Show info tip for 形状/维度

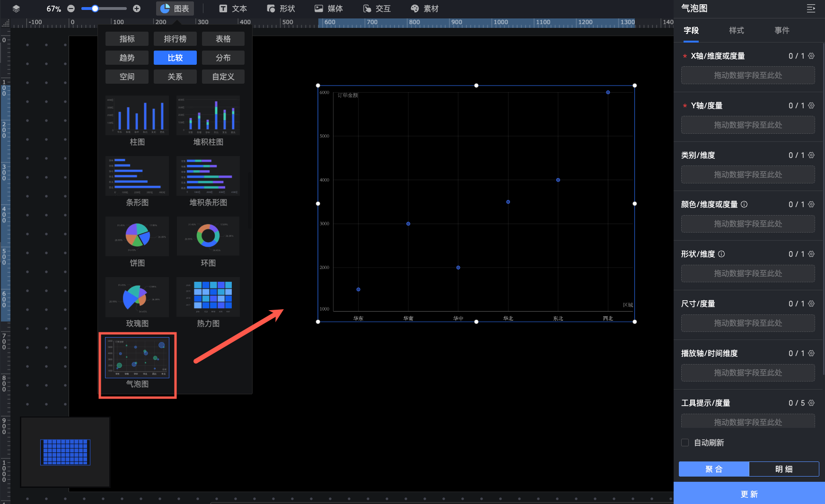tap(721, 254)
